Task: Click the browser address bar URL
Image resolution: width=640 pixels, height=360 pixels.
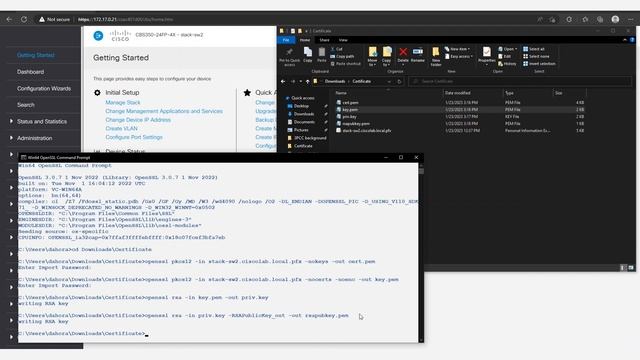Action: tap(125, 19)
